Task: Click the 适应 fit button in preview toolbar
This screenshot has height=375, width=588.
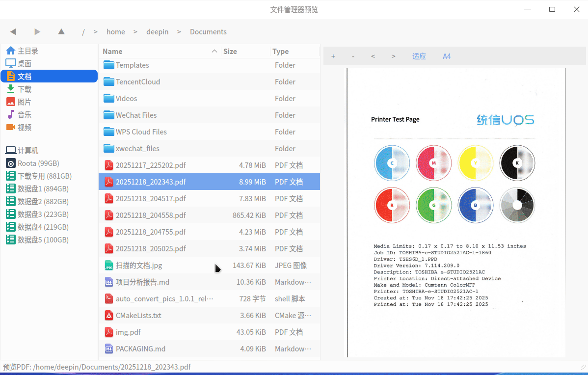Action: coord(419,56)
